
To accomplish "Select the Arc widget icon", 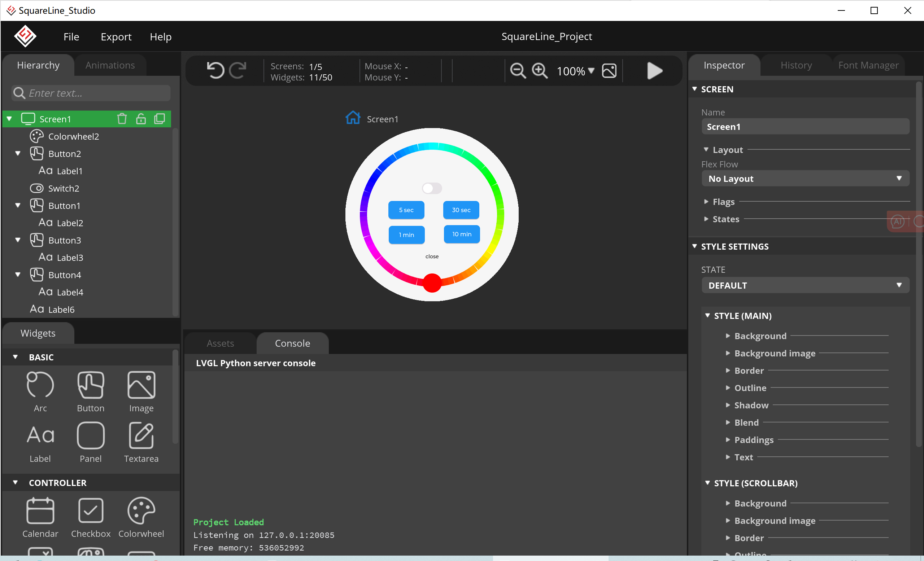I will [40, 385].
